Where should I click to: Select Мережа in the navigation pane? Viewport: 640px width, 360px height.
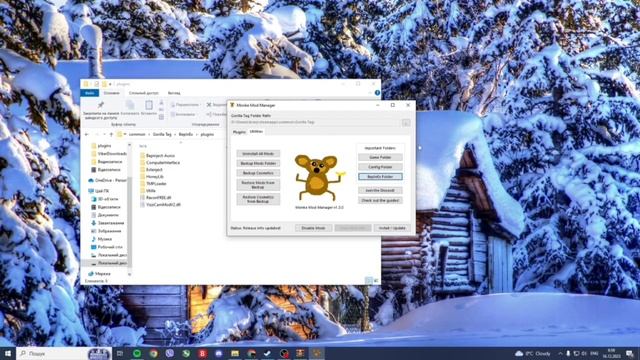99,273
